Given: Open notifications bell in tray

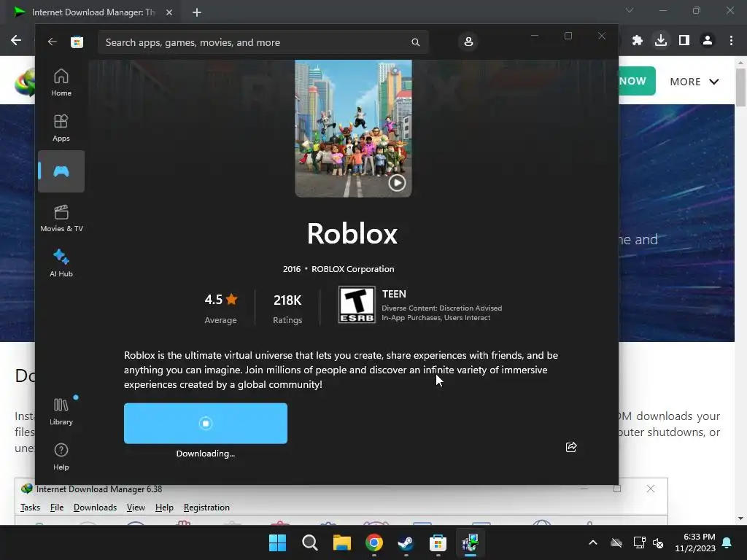Looking at the screenshot, I should [x=727, y=542].
